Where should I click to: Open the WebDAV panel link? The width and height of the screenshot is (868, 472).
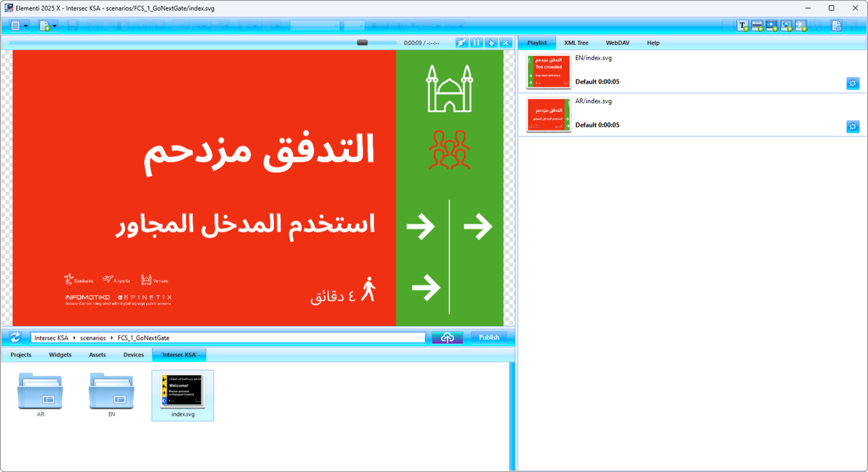[x=618, y=43]
